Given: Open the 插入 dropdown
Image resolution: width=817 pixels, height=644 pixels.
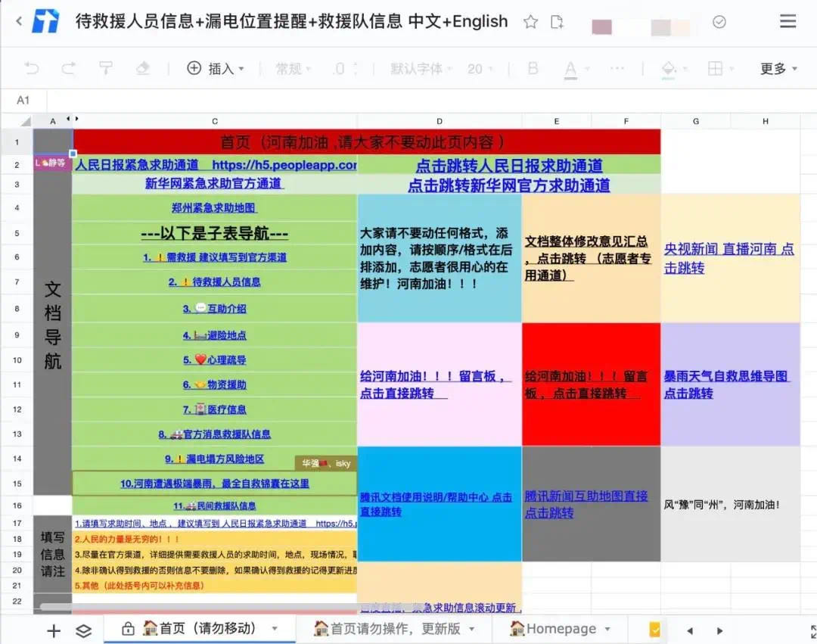Looking at the screenshot, I should coord(219,68).
